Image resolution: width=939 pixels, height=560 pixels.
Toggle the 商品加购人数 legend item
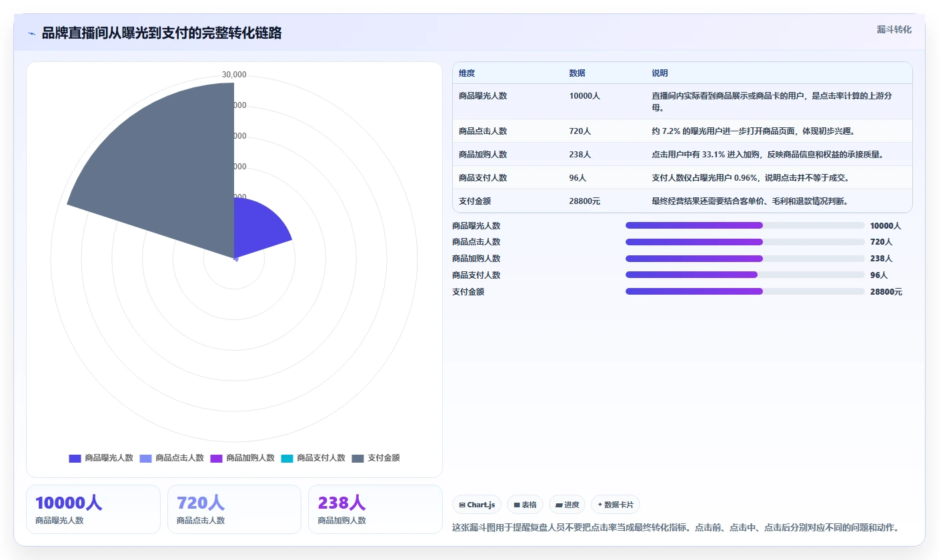point(242,458)
